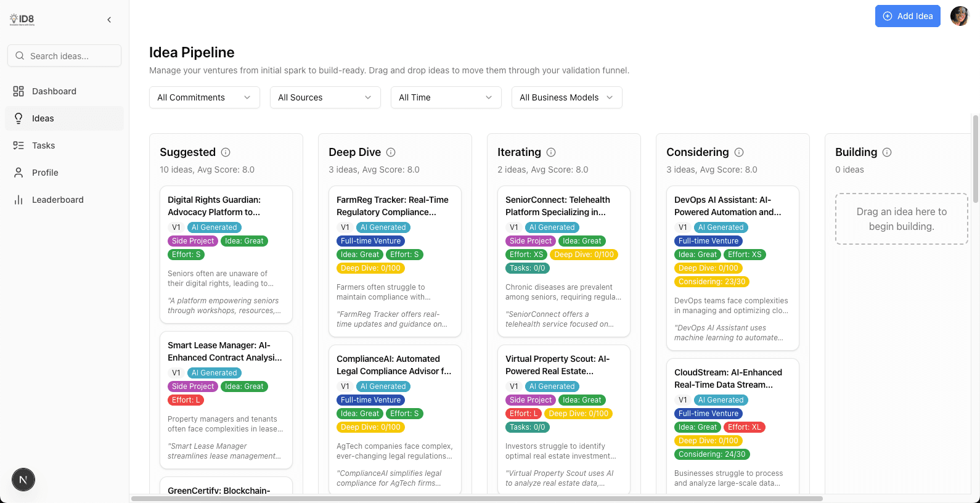Open the FarmReg Tracker idea card
Viewport: 980px width, 503px height.
pos(392,206)
